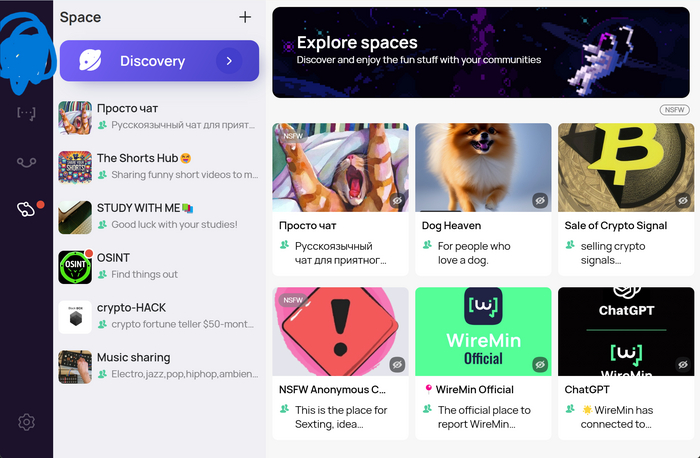The width and height of the screenshot is (700, 458).
Task: Click Music sharing avatar image
Action: [75, 366]
